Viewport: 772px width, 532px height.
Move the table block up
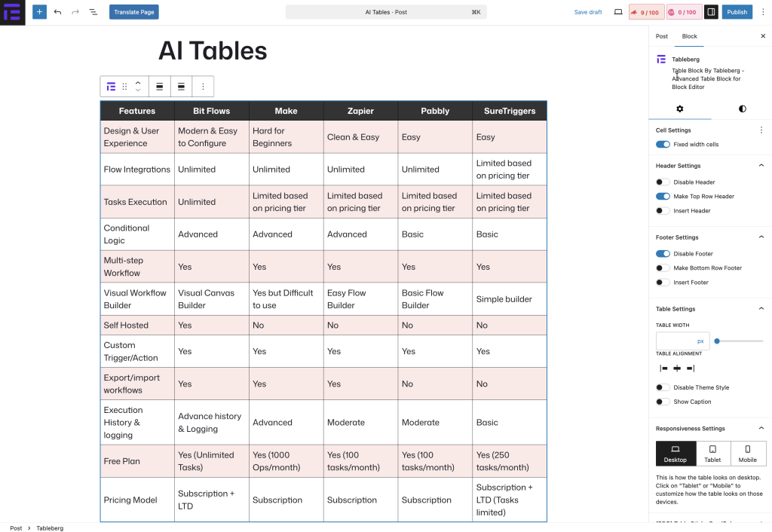pyautogui.click(x=138, y=83)
